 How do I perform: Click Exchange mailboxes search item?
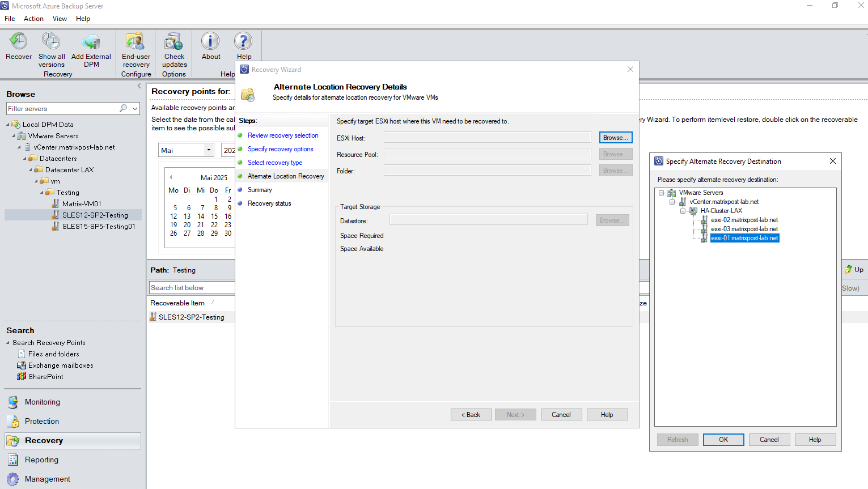pyautogui.click(x=61, y=365)
